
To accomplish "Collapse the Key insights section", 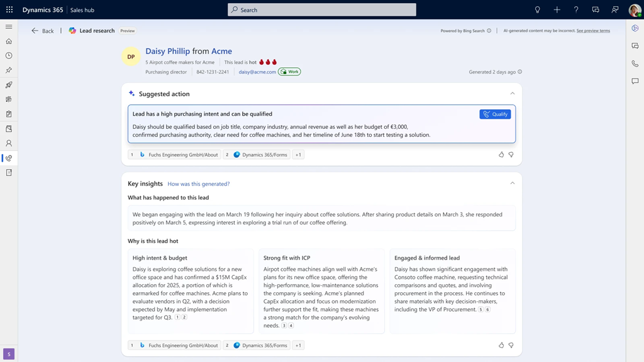I will pos(513,182).
